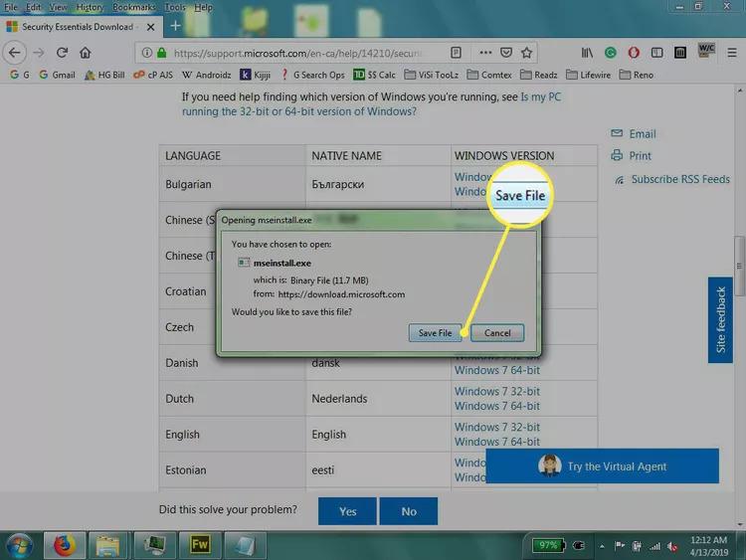This screenshot has height=560, width=746.
Task: Go back with the browser back arrow
Action: coord(14,53)
